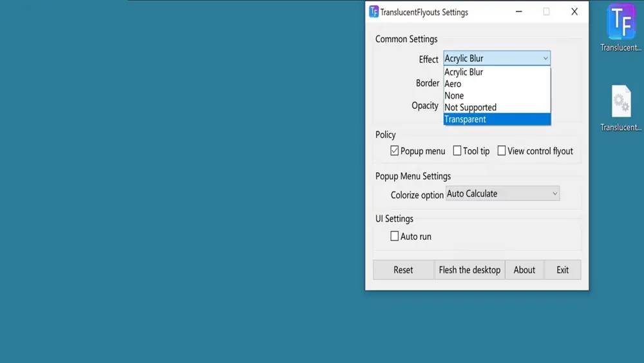Click the TranslucentFlyouts Settings title text
The width and height of the screenshot is (644, 363).
424,12
